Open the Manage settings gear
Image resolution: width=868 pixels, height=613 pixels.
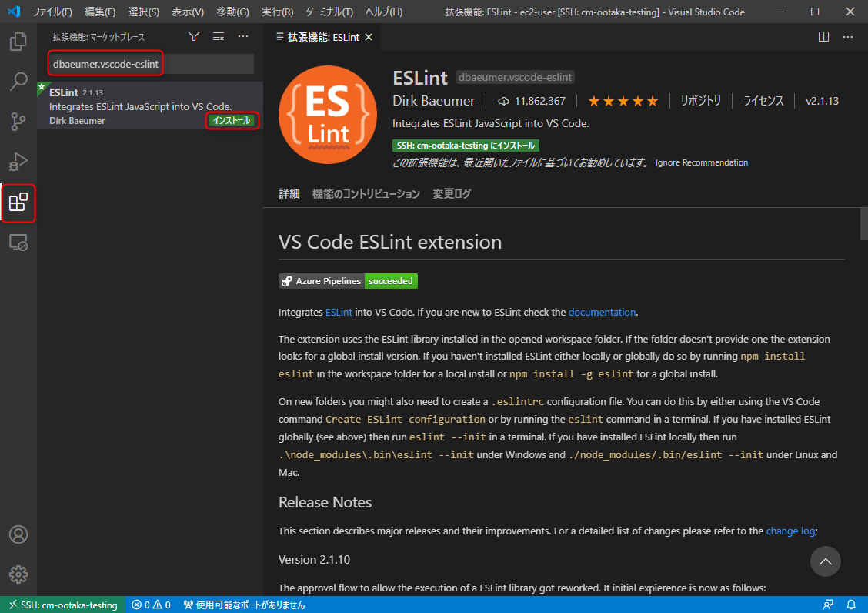click(x=18, y=574)
